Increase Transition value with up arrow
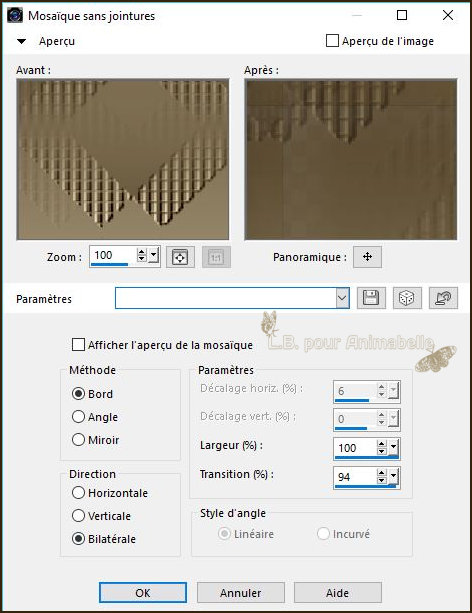The image size is (472, 613). [x=382, y=473]
